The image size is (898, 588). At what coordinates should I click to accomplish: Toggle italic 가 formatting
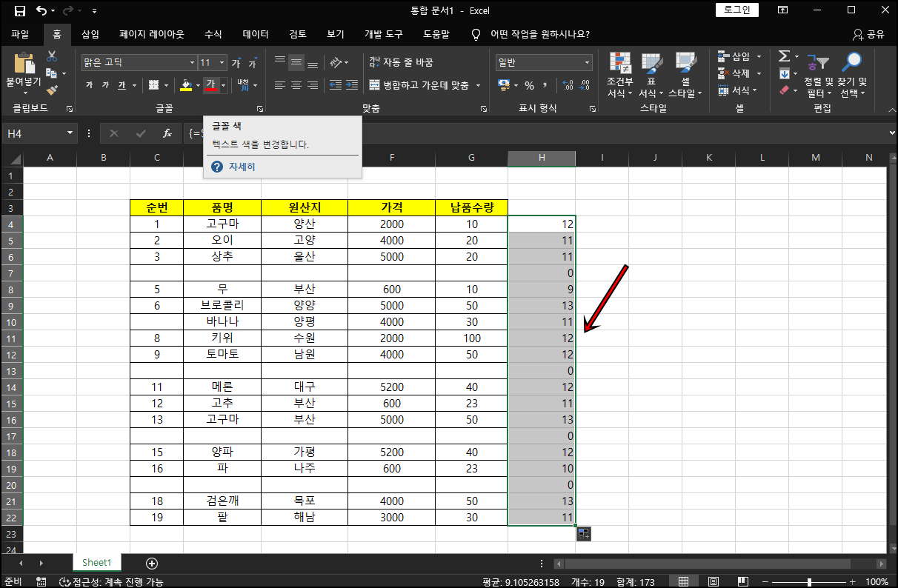[x=106, y=85]
